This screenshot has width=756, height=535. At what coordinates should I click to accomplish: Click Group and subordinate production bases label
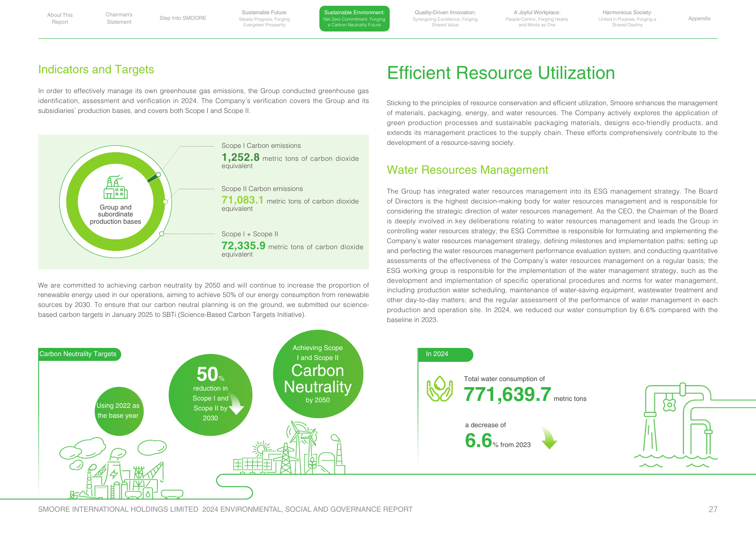pyautogui.click(x=116, y=214)
